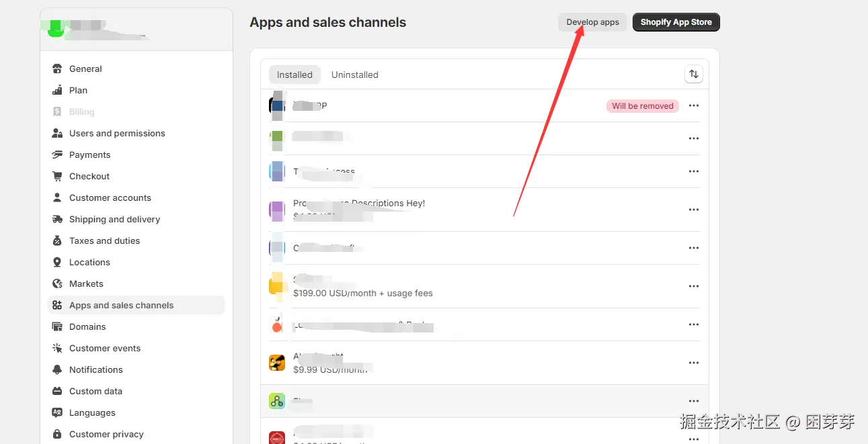Click the Develop apps button
Viewport: 868px width, 444px height.
point(592,22)
